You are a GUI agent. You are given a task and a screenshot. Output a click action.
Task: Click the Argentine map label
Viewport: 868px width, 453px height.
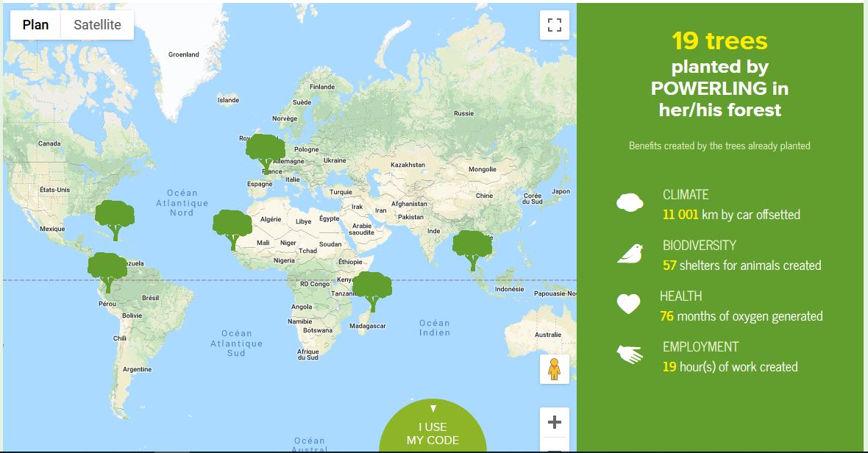pyautogui.click(x=138, y=369)
